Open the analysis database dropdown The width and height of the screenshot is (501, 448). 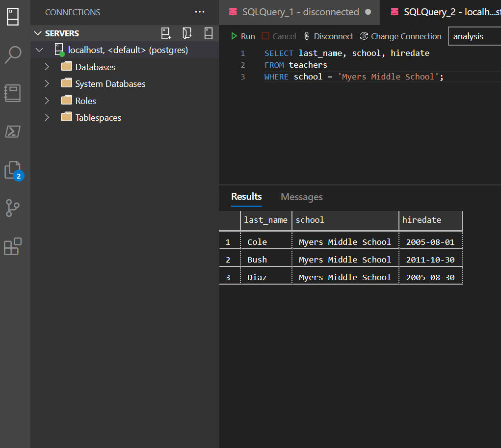(474, 36)
